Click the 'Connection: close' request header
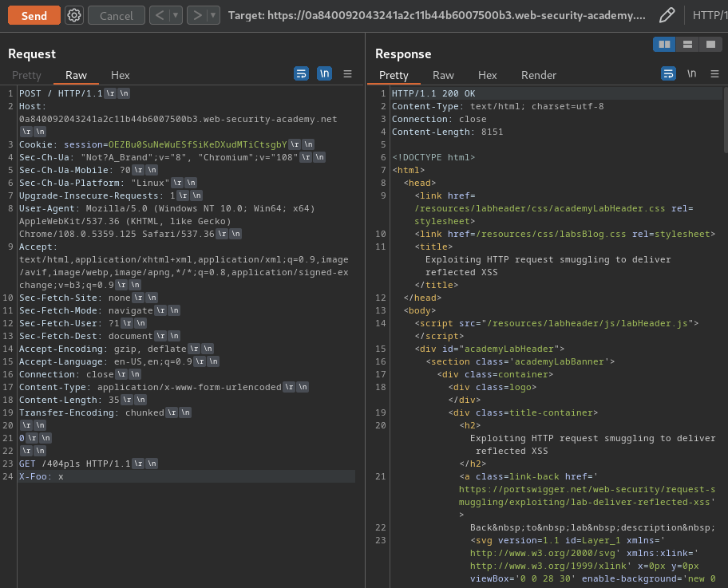728x588 pixels. pos(66,374)
